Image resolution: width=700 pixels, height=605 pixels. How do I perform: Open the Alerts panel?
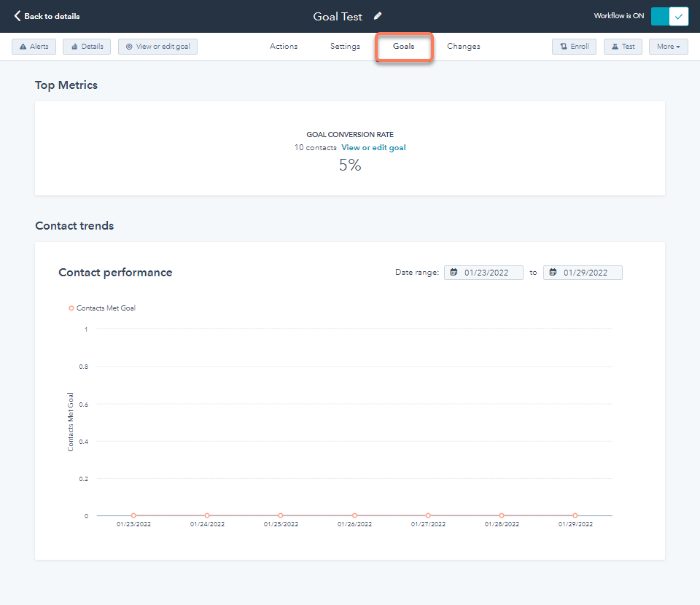tap(34, 46)
